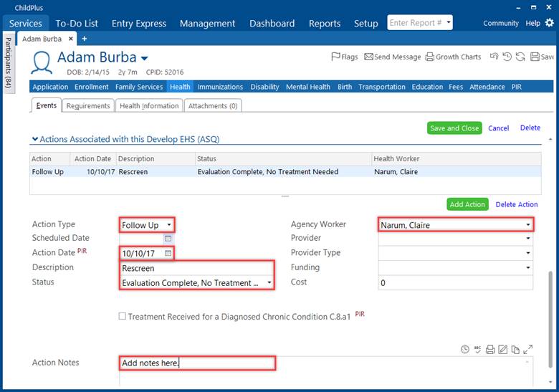
Task: Check Treatment Received for Diagnosed Chronic Condition
Action: point(123,316)
